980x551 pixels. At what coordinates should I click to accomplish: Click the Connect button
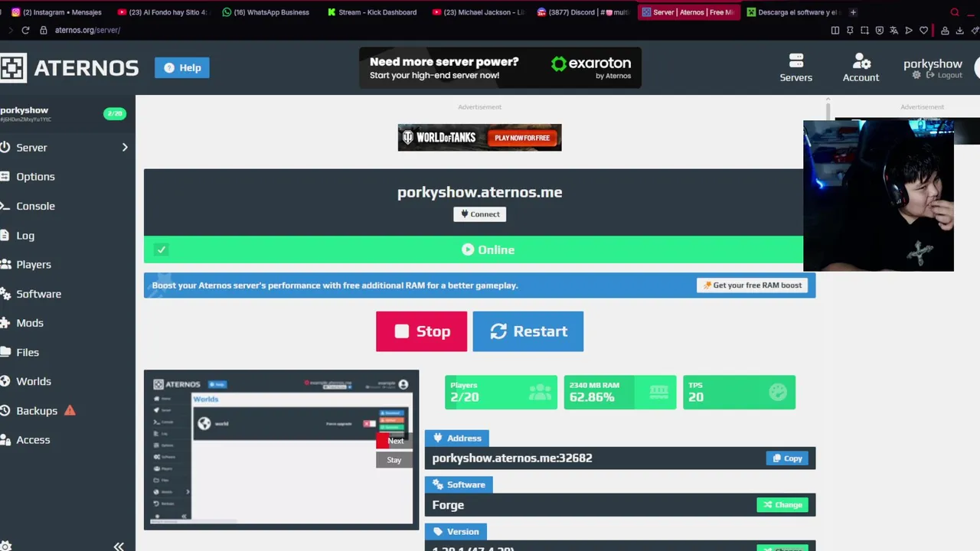[x=480, y=214]
